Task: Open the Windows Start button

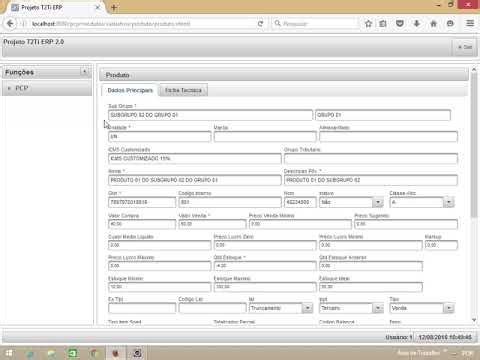Action: (9, 353)
